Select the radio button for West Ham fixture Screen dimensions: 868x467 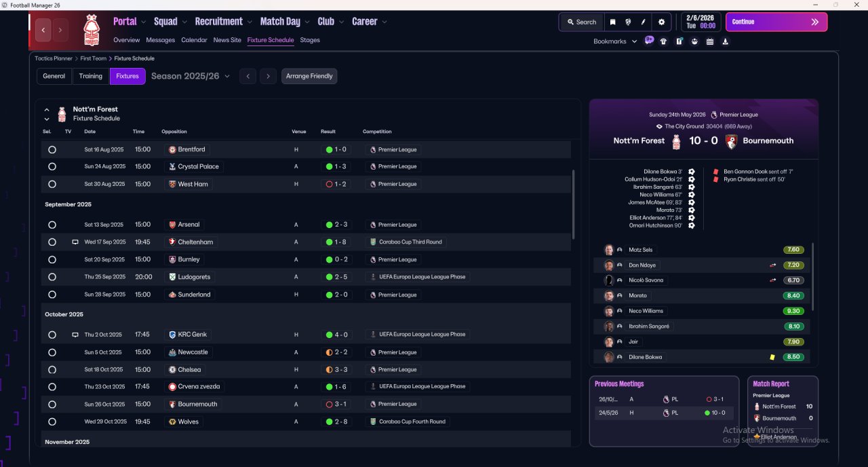pyautogui.click(x=52, y=184)
